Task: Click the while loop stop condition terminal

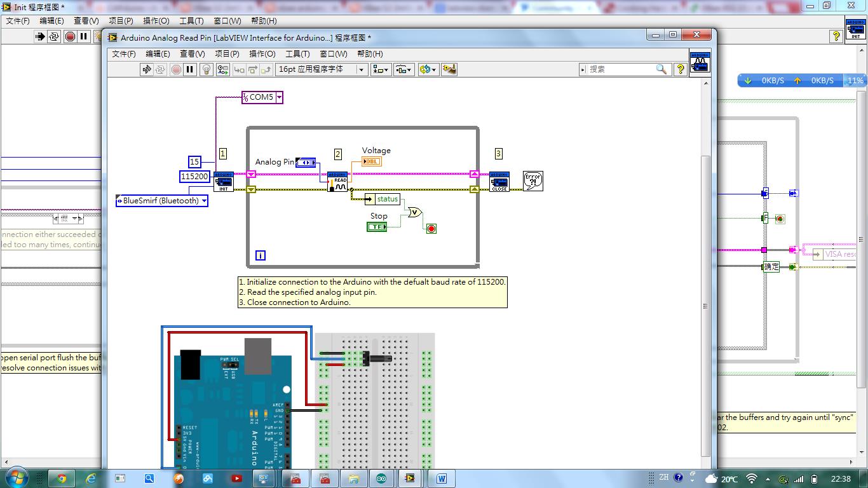Action: pos(431,229)
